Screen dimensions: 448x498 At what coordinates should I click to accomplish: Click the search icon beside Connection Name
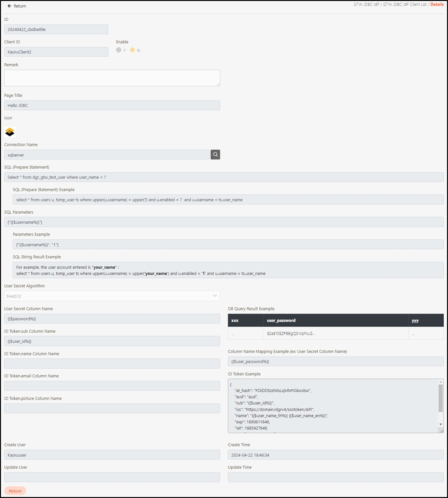point(215,154)
